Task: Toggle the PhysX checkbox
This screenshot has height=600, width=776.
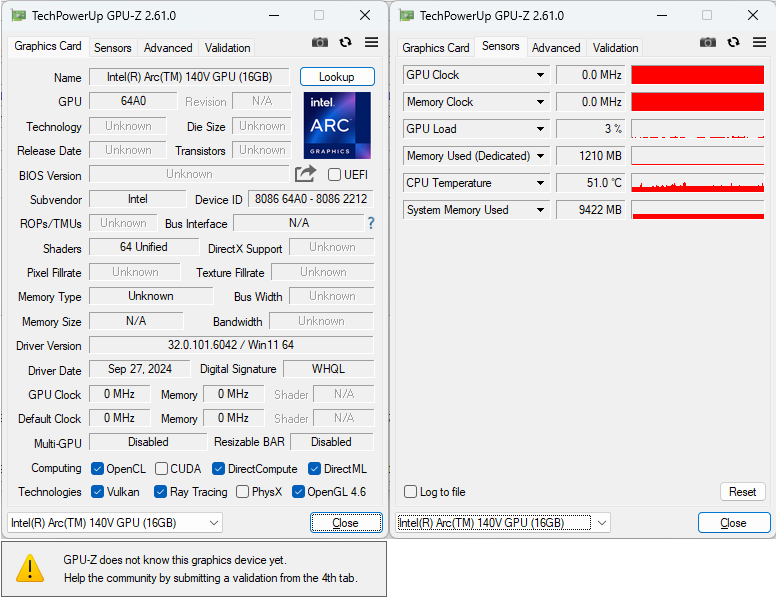Action: point(242,492)
